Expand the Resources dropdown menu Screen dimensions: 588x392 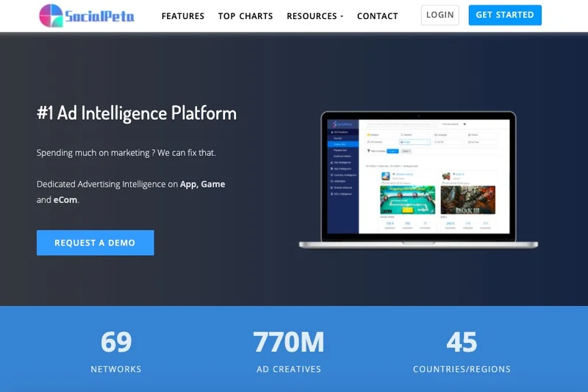[315, 15]
